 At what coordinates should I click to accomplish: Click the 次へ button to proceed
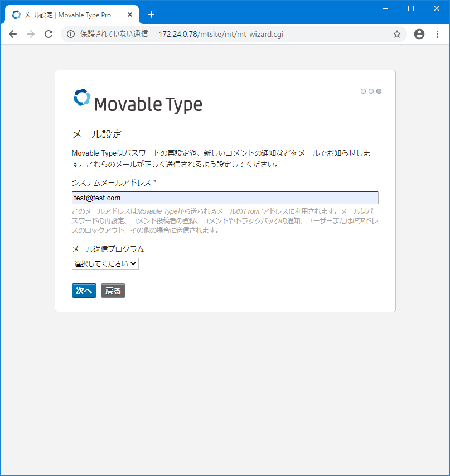pos(84,290)
